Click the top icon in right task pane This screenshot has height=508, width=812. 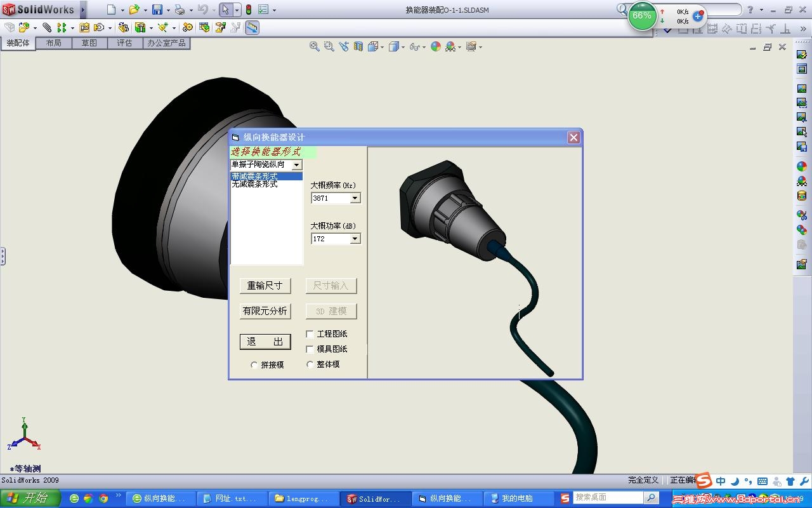click(x=802, y=55)
